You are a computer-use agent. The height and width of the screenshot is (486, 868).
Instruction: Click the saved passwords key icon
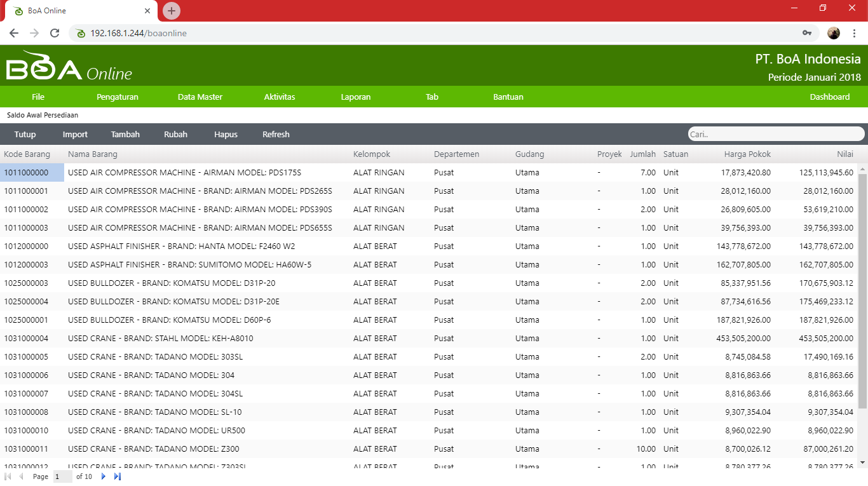point(807,33)
